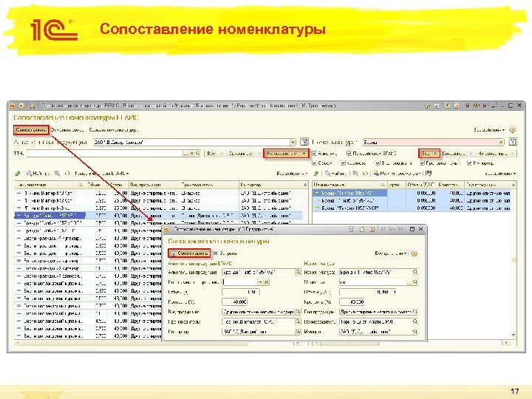Click vertical scrollbar of right table

point(514,262)
